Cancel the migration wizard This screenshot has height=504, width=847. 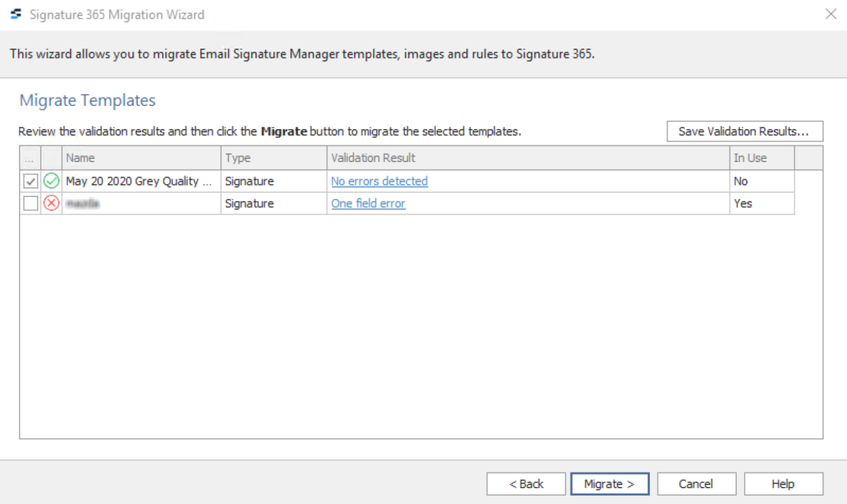696,484
